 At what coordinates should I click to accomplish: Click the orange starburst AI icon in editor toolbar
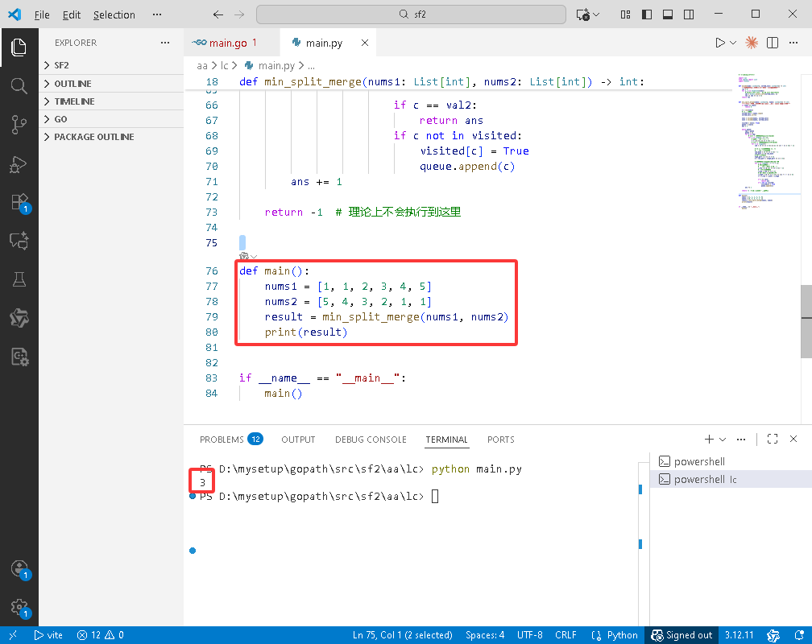(752, 43)
